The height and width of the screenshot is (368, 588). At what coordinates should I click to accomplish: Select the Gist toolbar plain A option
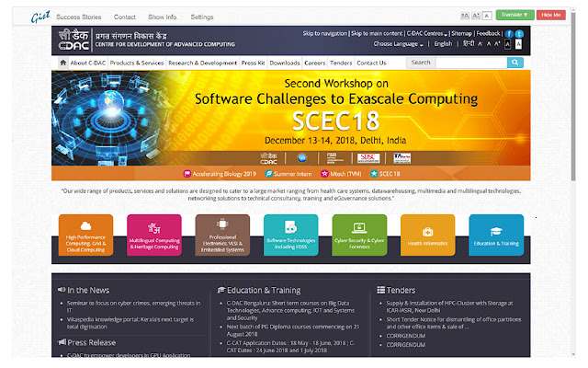487,16
